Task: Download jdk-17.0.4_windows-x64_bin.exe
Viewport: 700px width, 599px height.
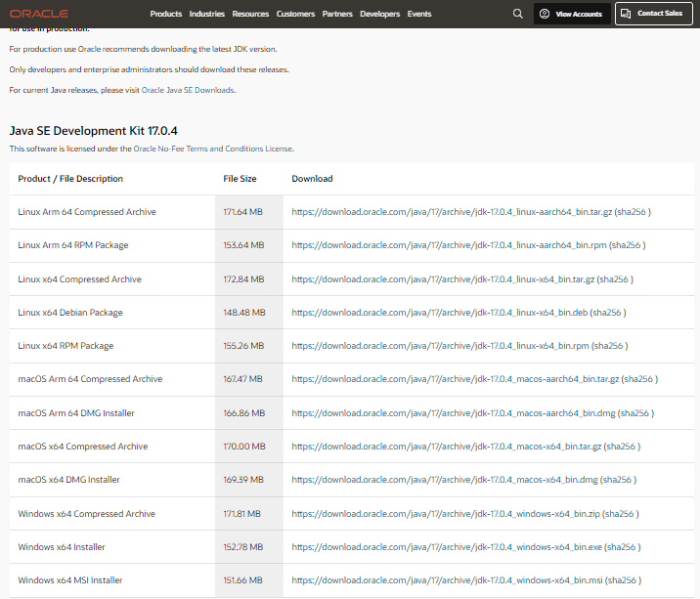Action: click(447, 547)
